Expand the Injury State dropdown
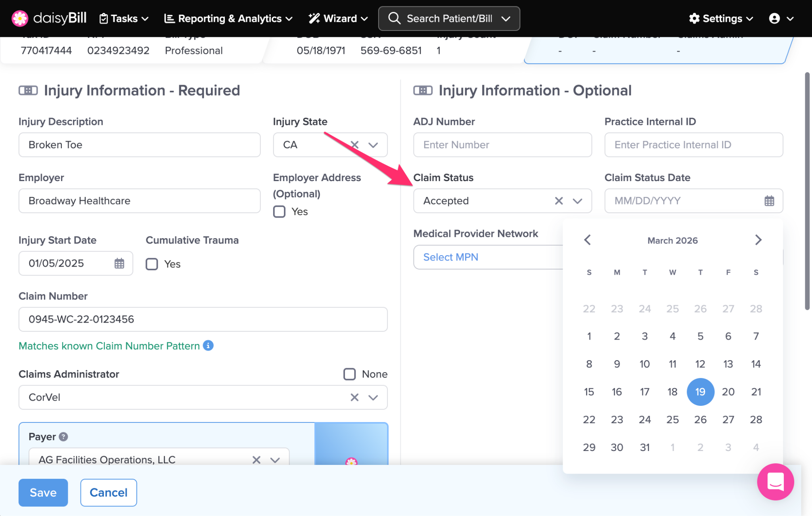This screenshot has width=812, height=516. pyautogui.click(x=373, y=145)
